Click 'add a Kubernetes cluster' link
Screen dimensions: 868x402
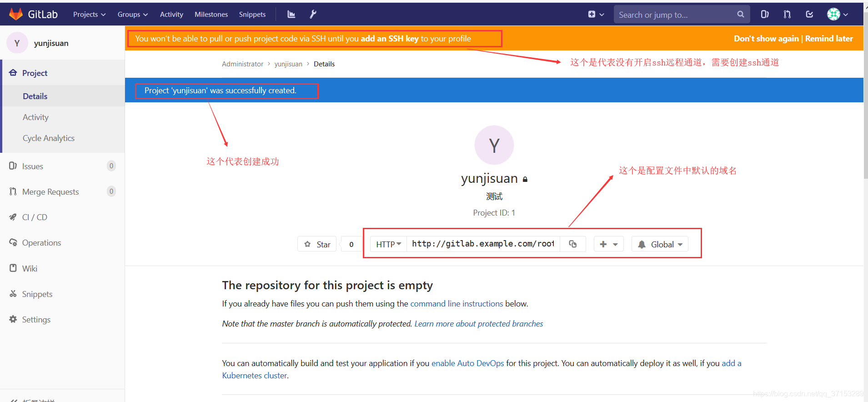coord(482,369)
